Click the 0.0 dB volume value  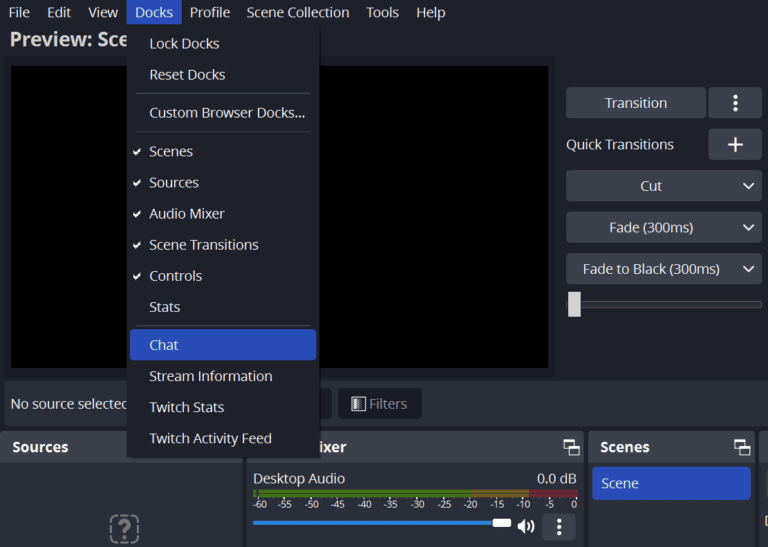tap(556, 478)
